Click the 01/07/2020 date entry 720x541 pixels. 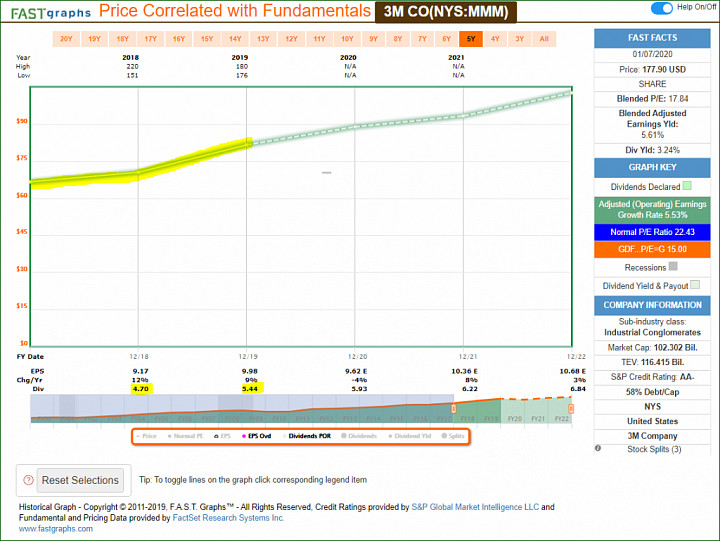point(652,54)
